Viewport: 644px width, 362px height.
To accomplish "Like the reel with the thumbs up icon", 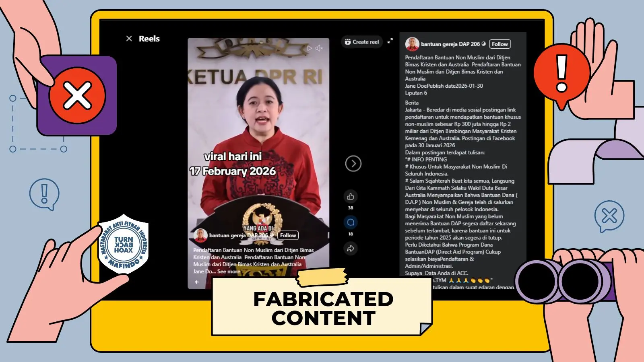I will [350, 197].
